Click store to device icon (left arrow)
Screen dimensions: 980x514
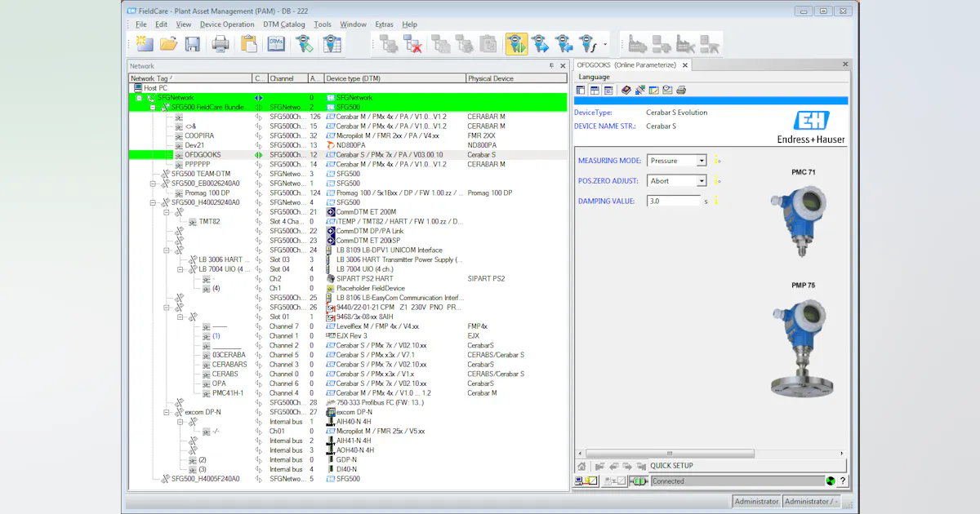pyautogui.click(x=563, y=44)
